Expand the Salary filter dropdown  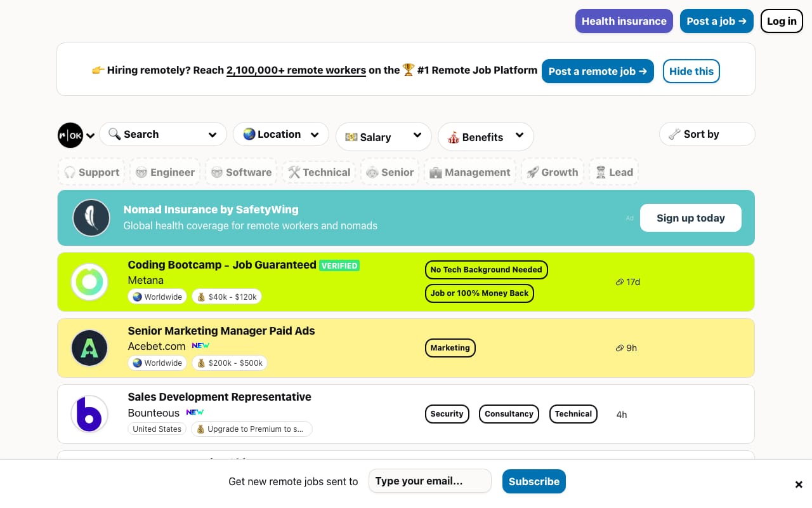click(x=383, y=137)
